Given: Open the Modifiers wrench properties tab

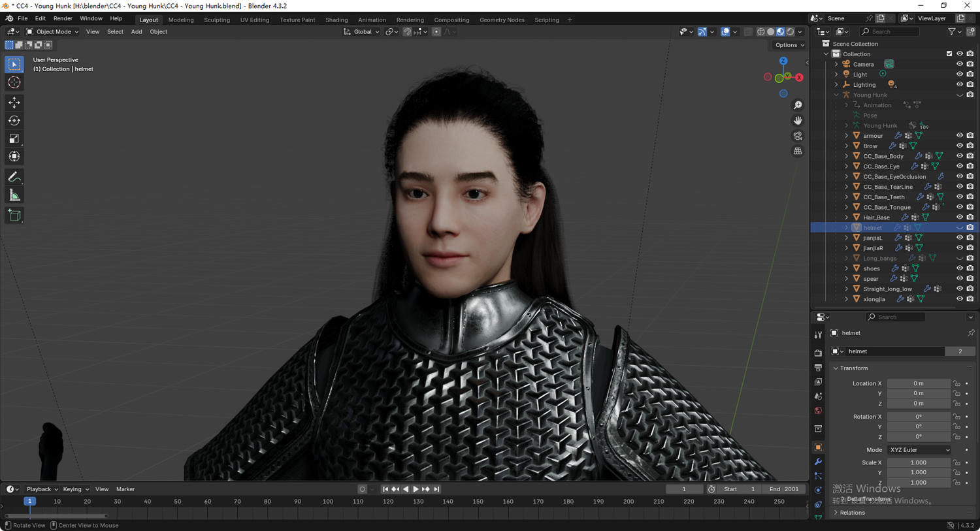Looking at the screenshot, I should pyautogui.click(x=818, y=462).
